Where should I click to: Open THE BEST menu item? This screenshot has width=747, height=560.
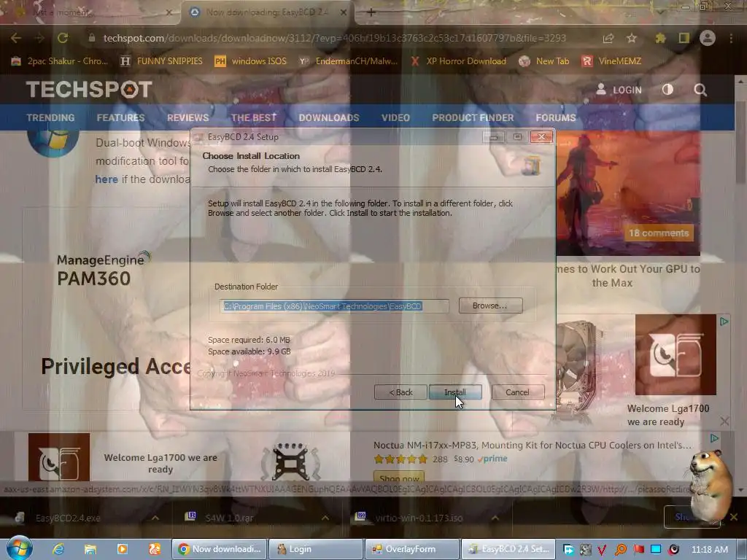[253, 117]
